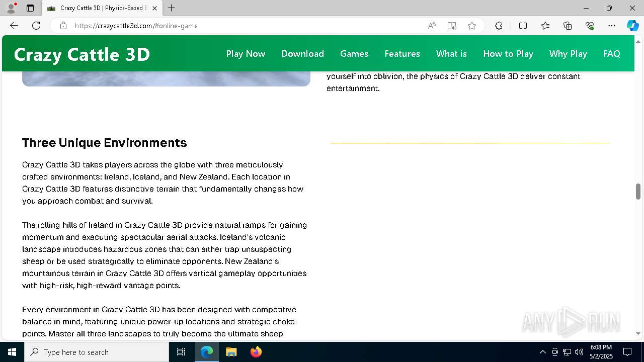Viewport: 644px width, 362px height.
Task: Click the taskbar search box
Action: tap(97, 352)
